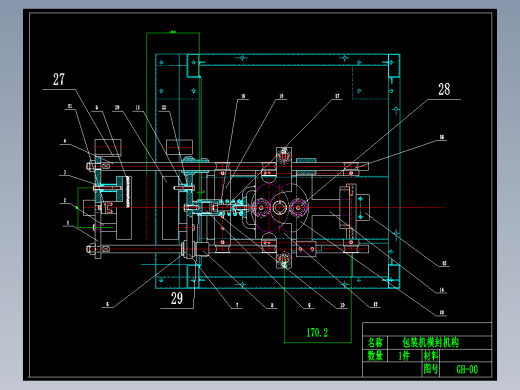Click small callout number 14 at the right

pyautogui.click(x=441, y=290)
